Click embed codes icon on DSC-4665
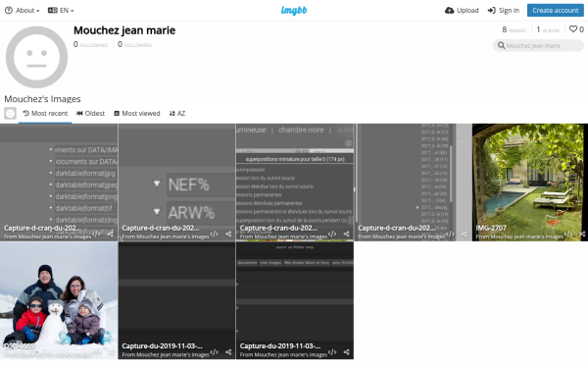This screenshot has height=368, width=588. [x=96, y=352]
